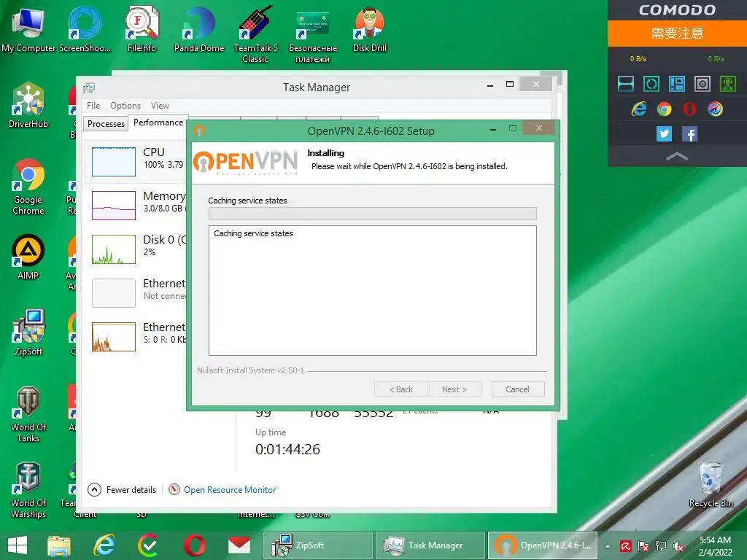Open Chrome from the Comodo widget
Screen dimensions: 747x560
[x=664, y=109]
